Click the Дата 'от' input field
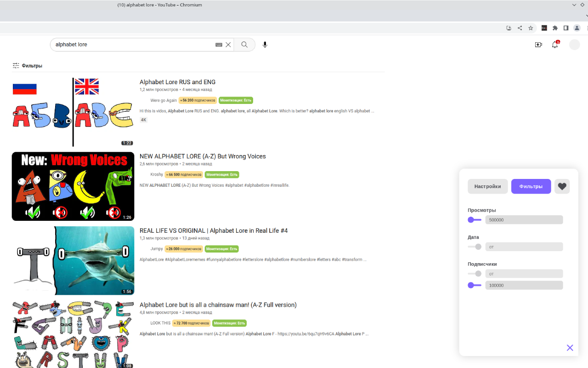588x368 pixels. (524, 247)
